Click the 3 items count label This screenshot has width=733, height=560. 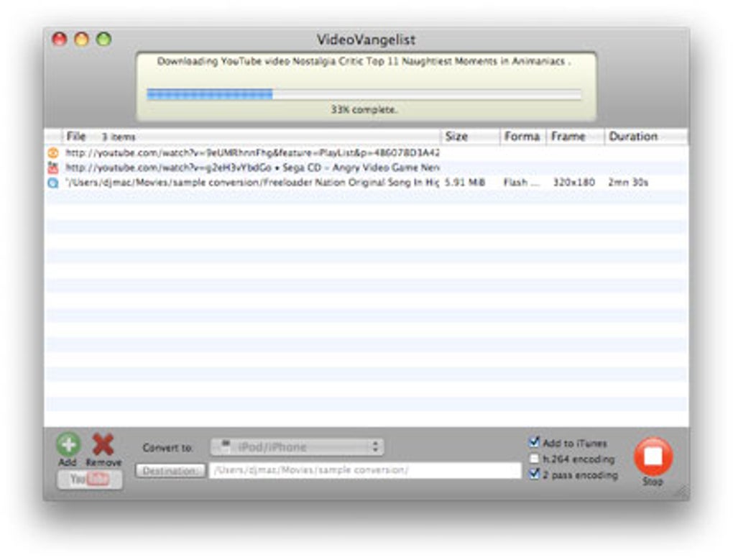pyautogui.click(x=119, y=137)
